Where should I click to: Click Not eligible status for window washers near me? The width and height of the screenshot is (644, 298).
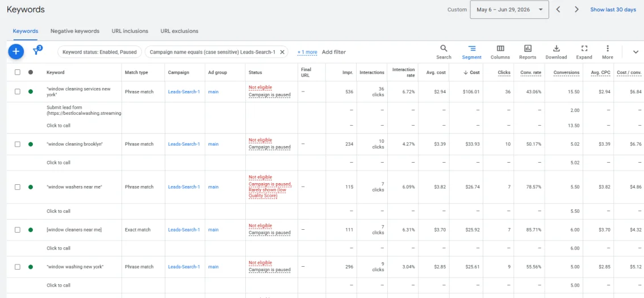pyautogui.click(x=260, y=177)
